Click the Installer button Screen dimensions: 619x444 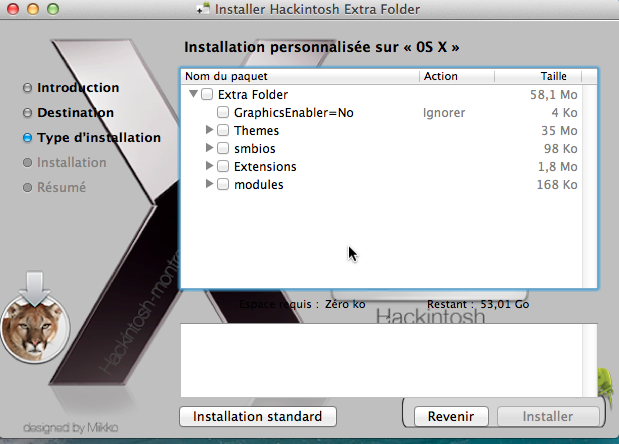pos(548,416)
